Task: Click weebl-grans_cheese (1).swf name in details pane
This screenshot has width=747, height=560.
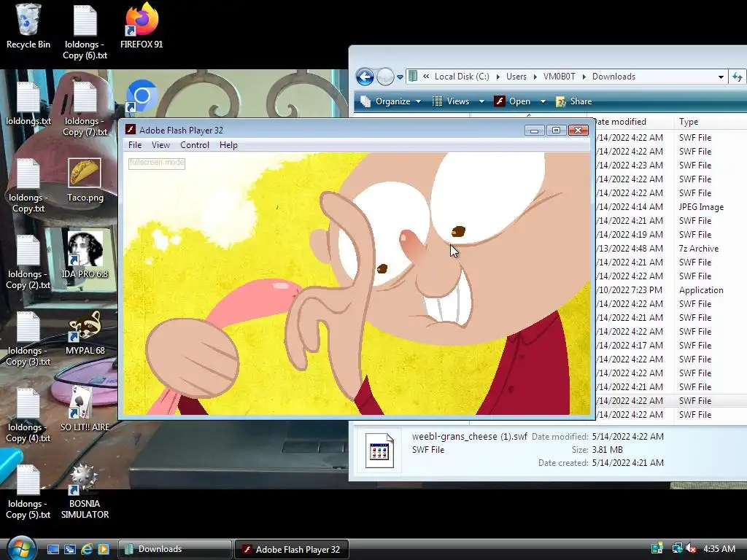Action: [469, 437]
